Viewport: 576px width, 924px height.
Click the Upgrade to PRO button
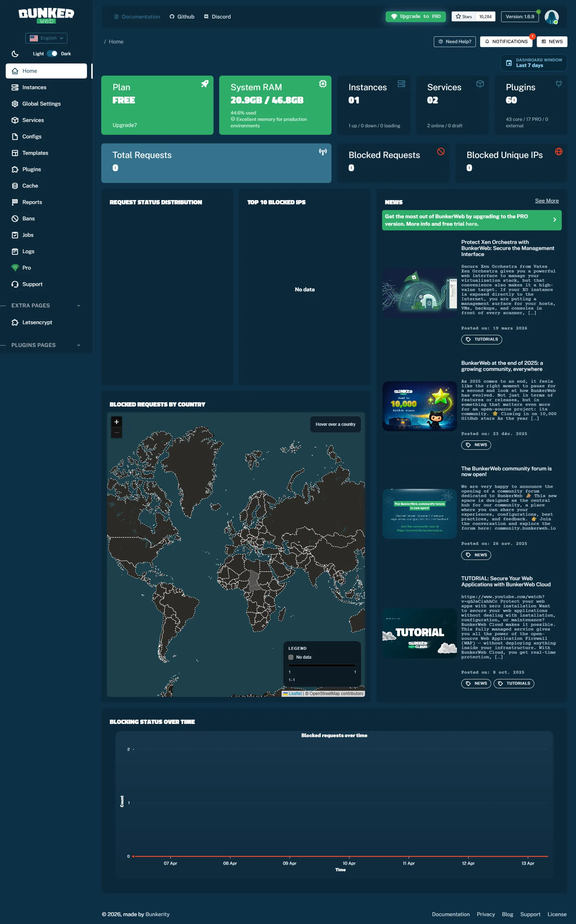(x=415, y=16)
